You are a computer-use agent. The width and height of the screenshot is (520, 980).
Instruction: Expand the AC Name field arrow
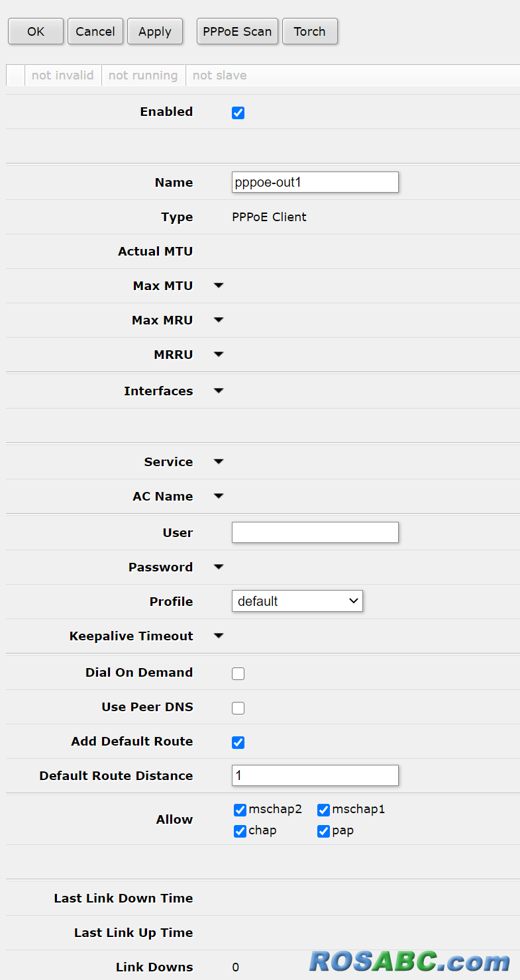point(219,497)
